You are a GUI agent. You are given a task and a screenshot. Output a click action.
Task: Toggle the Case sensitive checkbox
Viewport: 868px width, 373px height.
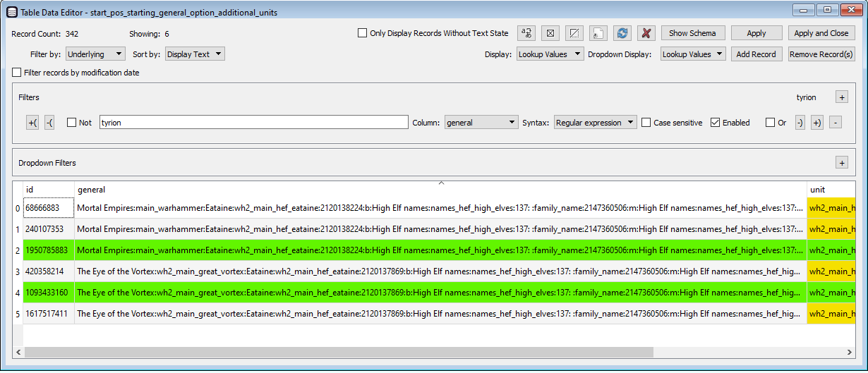click(x=646, y=123)
